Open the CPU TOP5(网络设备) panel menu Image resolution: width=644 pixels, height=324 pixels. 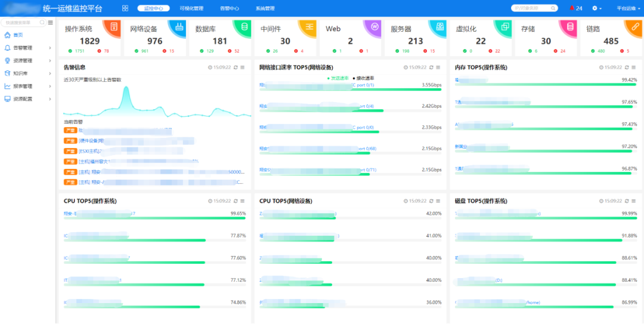tap(438, 201)
